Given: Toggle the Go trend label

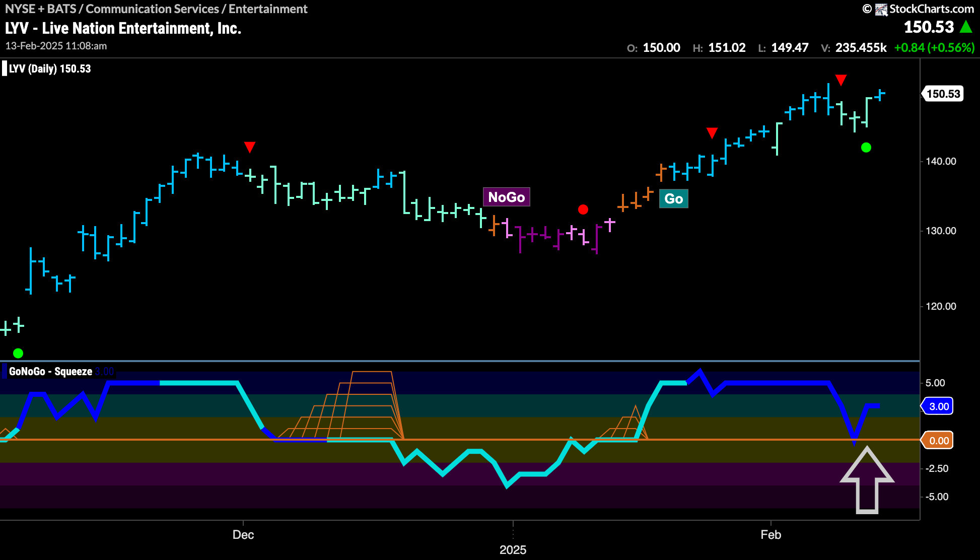Looking at the screenshot, I should pos(674,199).
